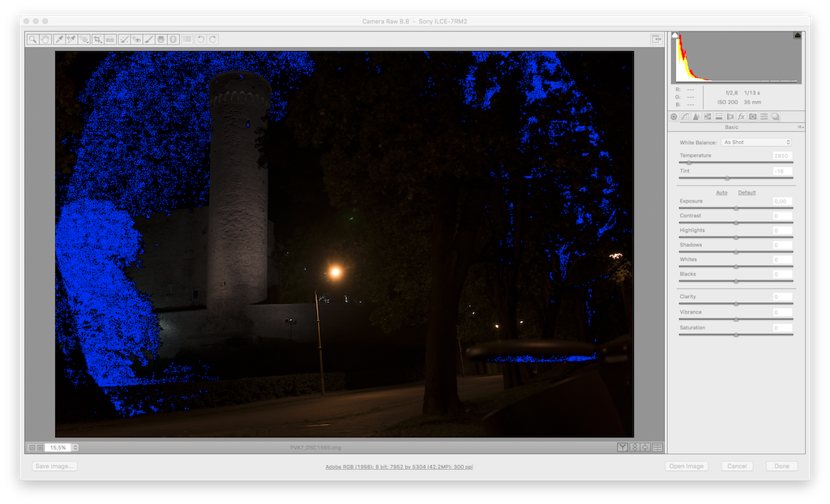This screenshot has width=830, height=504.
Task: Open the Effects (fx) tab
Action: [741, 117]
